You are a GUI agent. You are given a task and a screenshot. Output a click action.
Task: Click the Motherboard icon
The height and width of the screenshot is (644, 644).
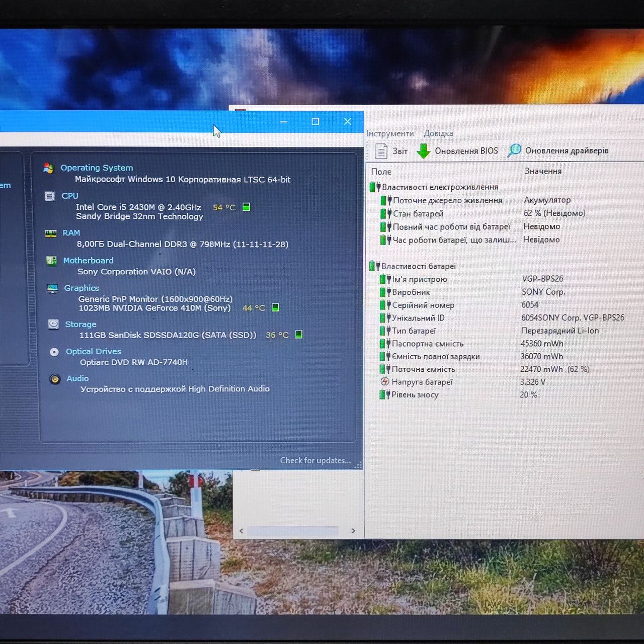tap(51, 261)
